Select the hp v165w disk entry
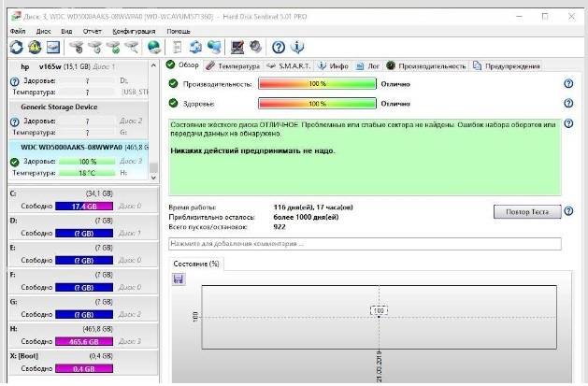Viewport: 588px width, 386px height. pos(79,79)
